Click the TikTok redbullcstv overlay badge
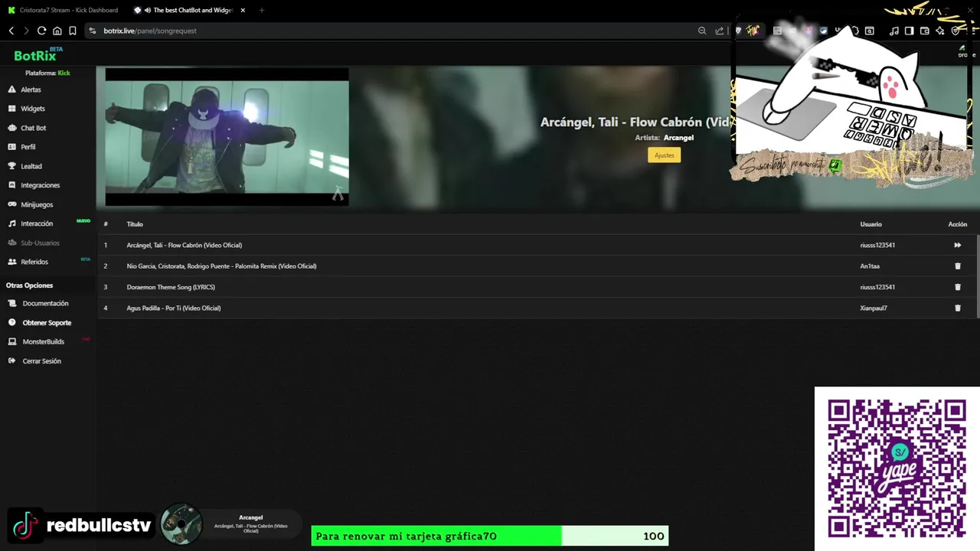This screenshot has width=980, height=551. tap(81, 525)
